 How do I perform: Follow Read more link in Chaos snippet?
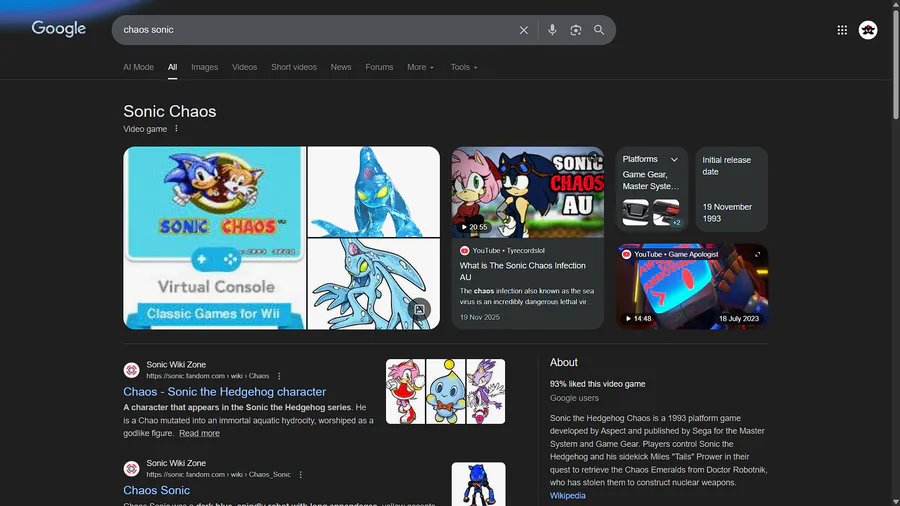199,433
